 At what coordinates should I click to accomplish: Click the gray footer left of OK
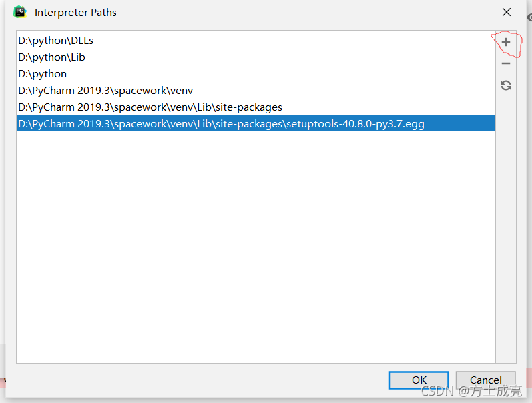point(200,380)
